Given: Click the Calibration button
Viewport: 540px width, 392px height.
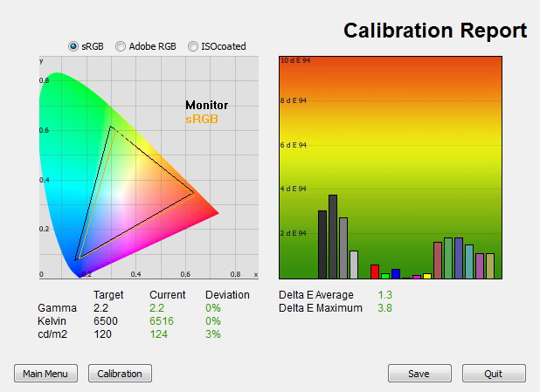Looking at the screenshot, I should tap(120, 374).
